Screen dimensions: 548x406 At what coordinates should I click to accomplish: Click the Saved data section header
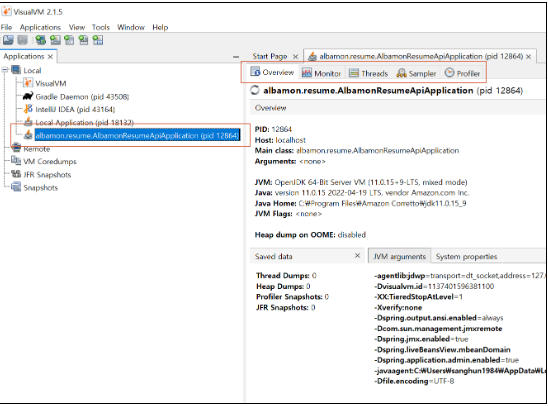(x=307, y=256)
